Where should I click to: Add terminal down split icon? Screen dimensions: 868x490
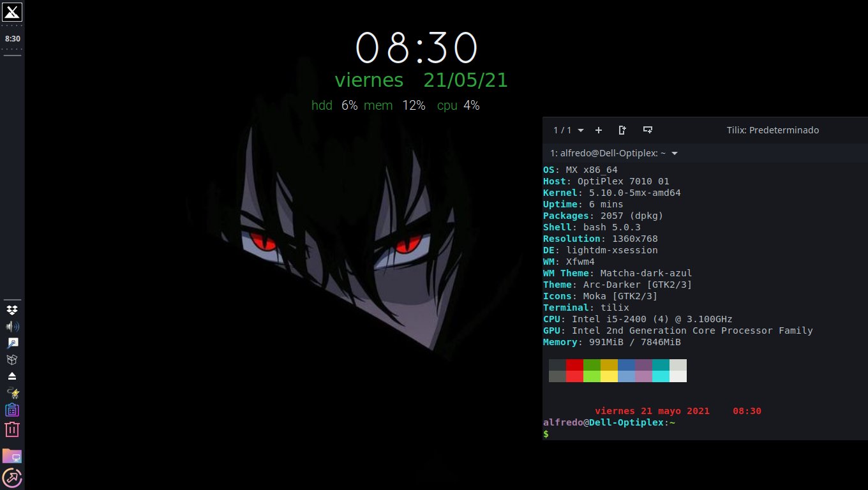coord(648,130)
